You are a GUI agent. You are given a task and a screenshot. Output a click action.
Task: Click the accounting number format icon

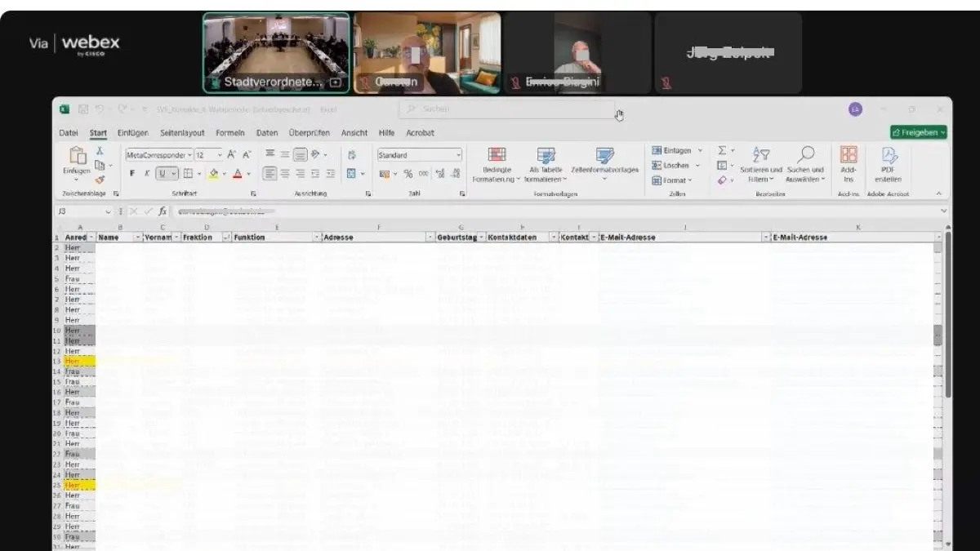[385, 174]
